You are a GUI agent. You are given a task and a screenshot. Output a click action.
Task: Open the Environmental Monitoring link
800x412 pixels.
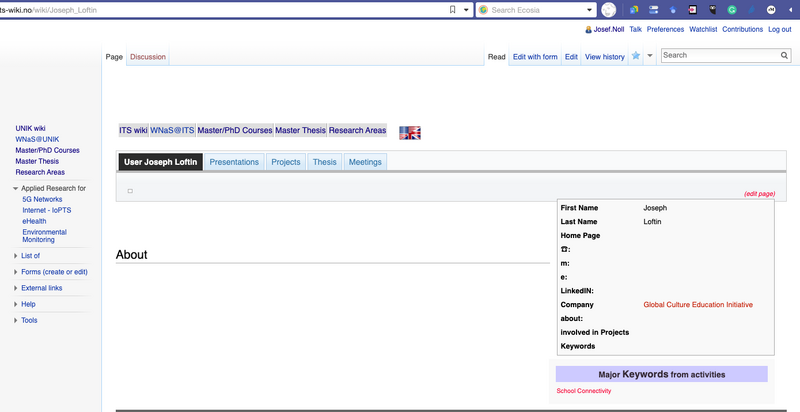coord(44,236)
